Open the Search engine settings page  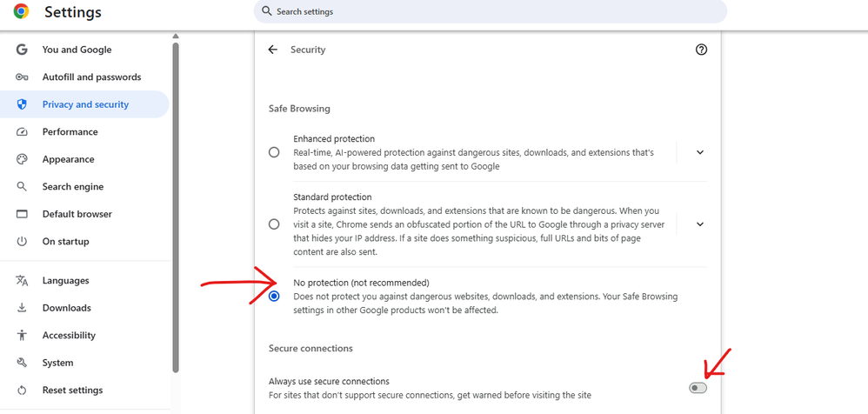[72, 187]
